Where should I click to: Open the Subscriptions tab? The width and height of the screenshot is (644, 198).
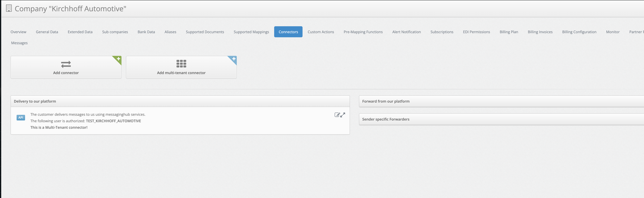tap(442, 32)
